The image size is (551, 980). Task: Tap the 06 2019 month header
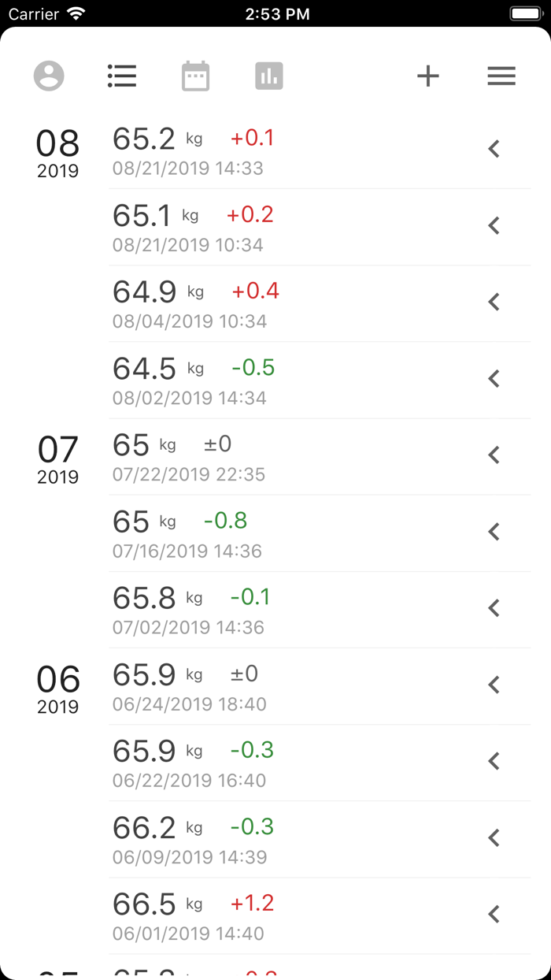(57, 689)
